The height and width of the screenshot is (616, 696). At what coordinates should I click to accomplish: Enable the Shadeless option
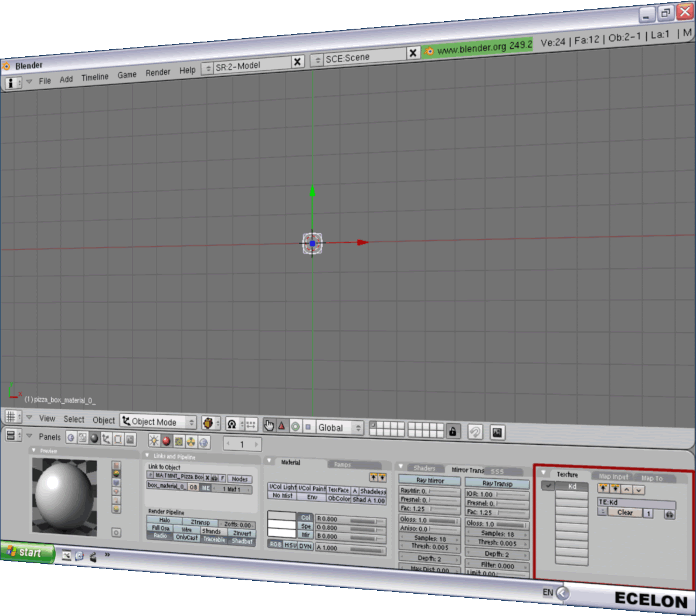click(373, 491)
